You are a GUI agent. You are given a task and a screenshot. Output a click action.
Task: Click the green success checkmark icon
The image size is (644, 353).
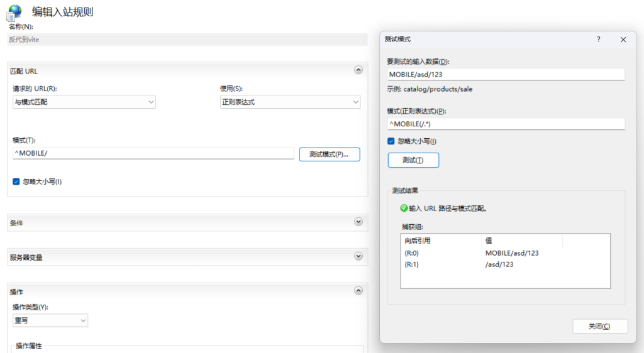pos(404,208)
